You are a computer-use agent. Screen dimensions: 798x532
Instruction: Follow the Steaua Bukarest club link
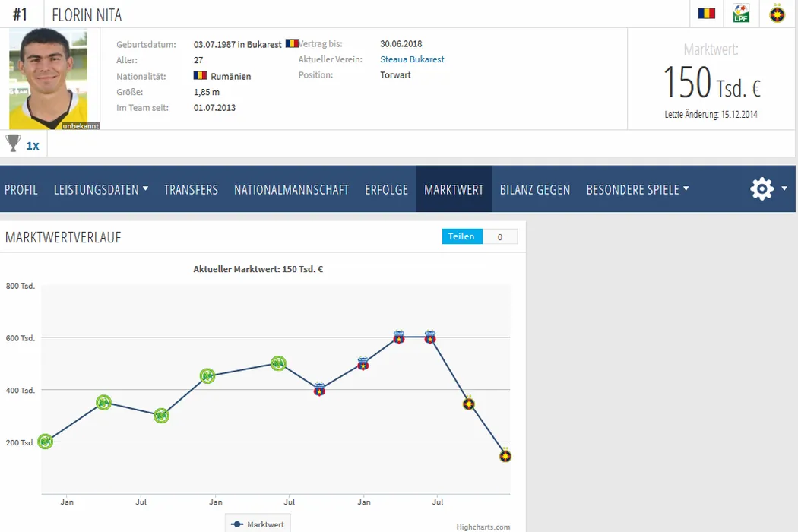pos(412,59)
